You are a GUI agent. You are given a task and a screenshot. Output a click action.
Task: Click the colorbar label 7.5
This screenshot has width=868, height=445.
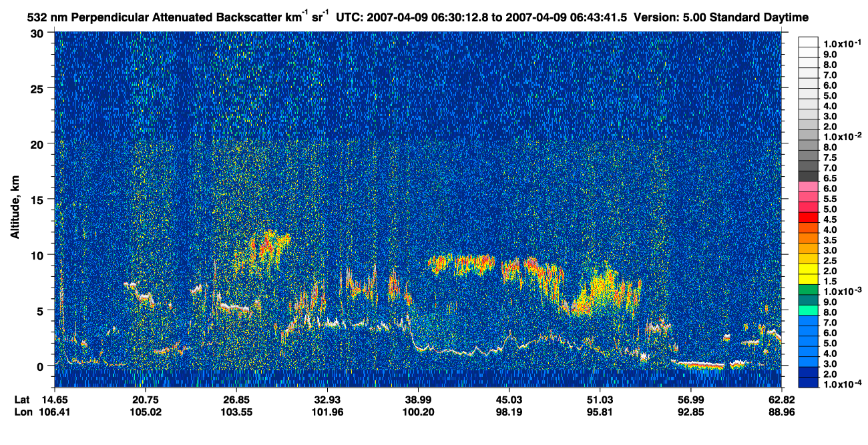(x=830, y=157)
